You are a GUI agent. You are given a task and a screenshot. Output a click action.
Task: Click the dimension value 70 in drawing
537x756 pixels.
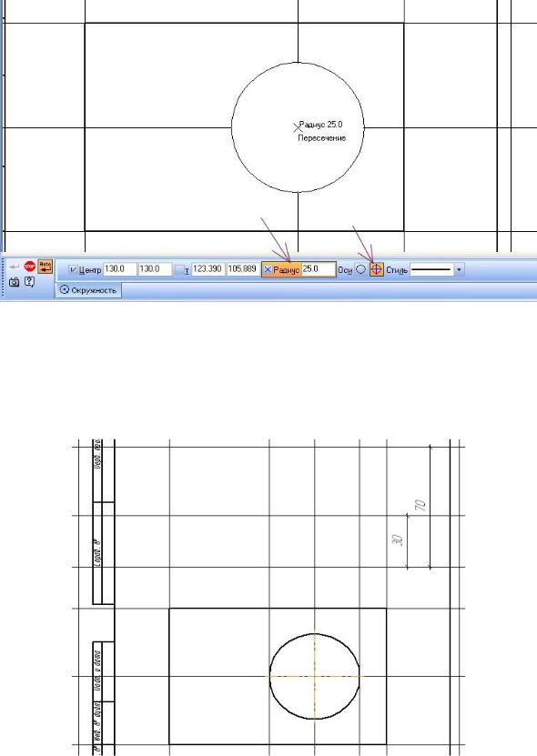(420, 506)
